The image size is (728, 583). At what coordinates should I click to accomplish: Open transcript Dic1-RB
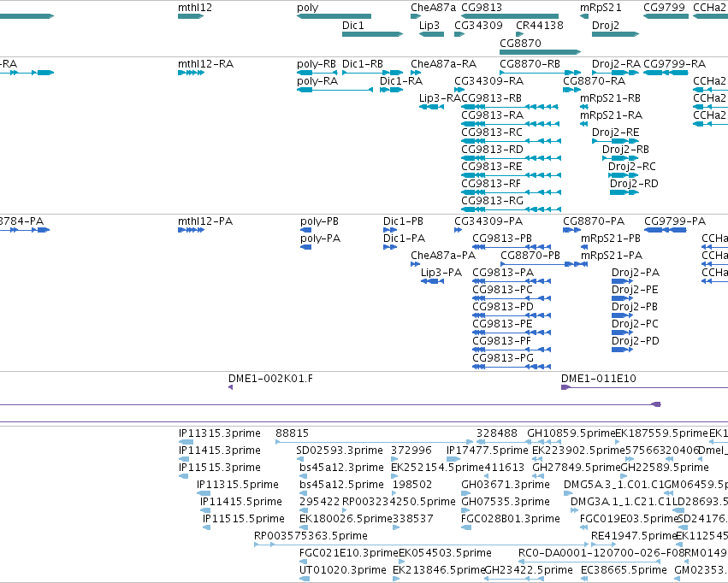click(363, 64)
